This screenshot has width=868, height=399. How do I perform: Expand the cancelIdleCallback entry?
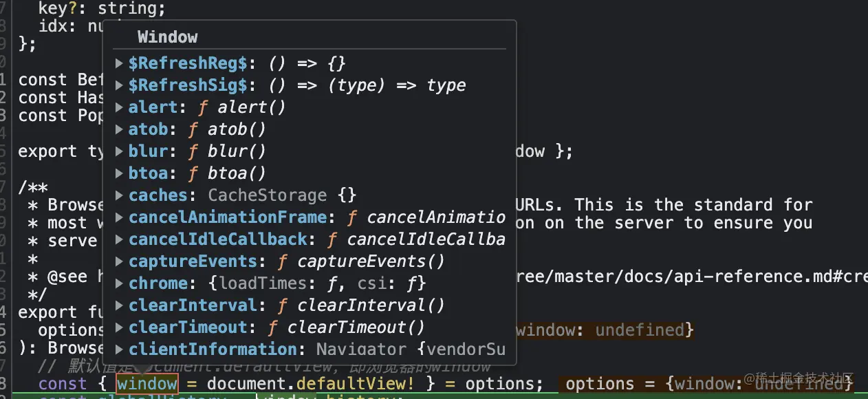120,240
